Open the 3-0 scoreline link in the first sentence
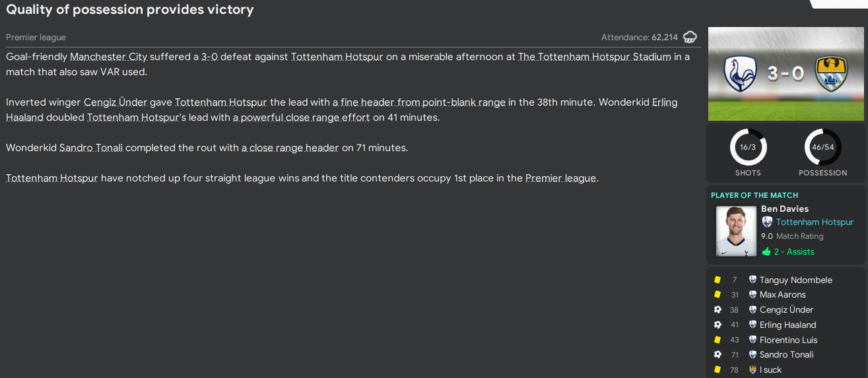868x378 pixels. click(209, 57)
